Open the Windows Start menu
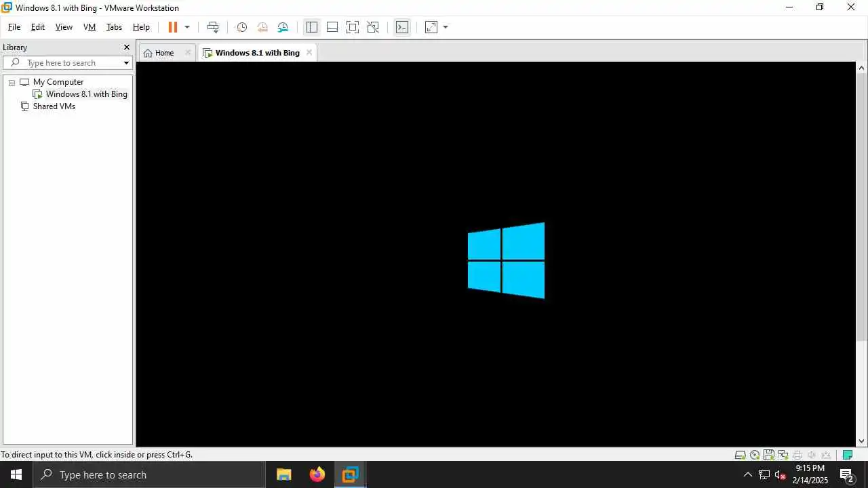This screenshot has height=488, width=868. pyautogui.click(x=16, y=474)
